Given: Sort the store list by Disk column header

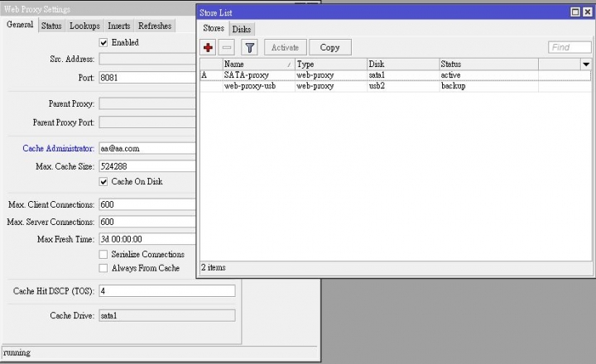Looking at the screenshot, I should tap(403, 65).
